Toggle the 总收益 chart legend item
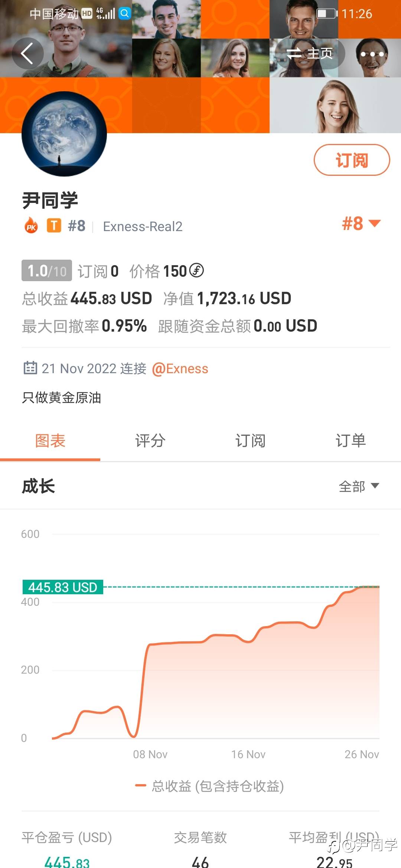 click(210, 786)
